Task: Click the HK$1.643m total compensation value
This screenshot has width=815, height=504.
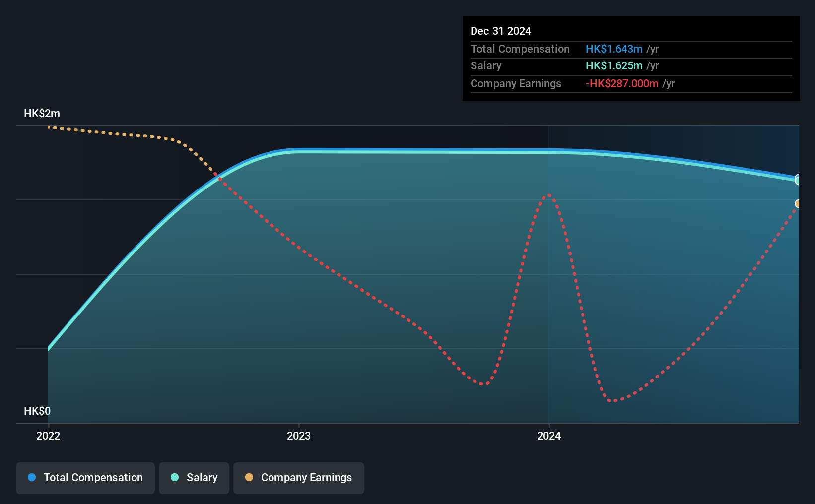Action: point(614,49)
